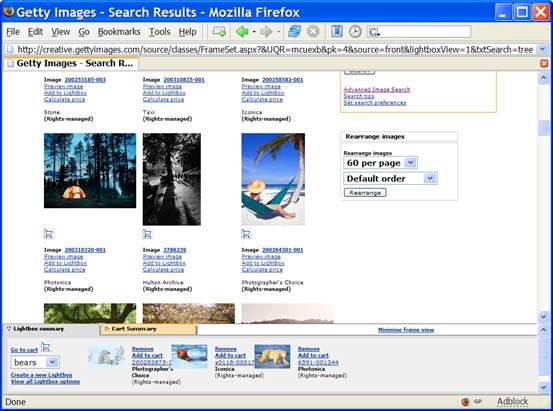This screenshot has height=411, width=553.
Task: Click the Create a new Lightbox link
Action: pyautogui.click(x=41, y=375)
